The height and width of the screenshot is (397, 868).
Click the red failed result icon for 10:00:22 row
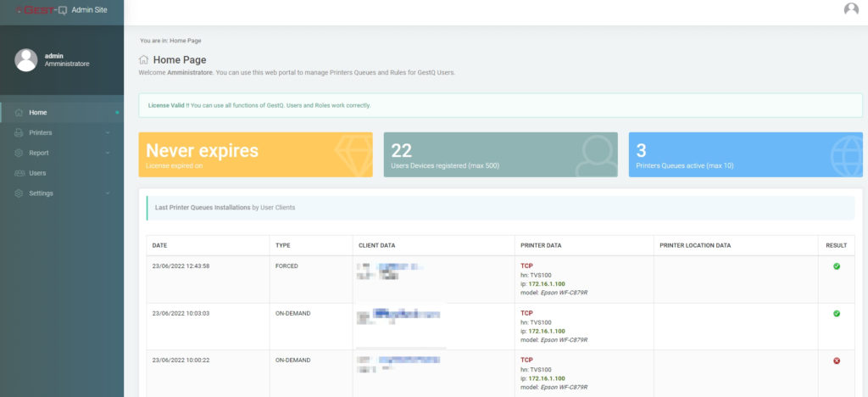coord(837,361)
